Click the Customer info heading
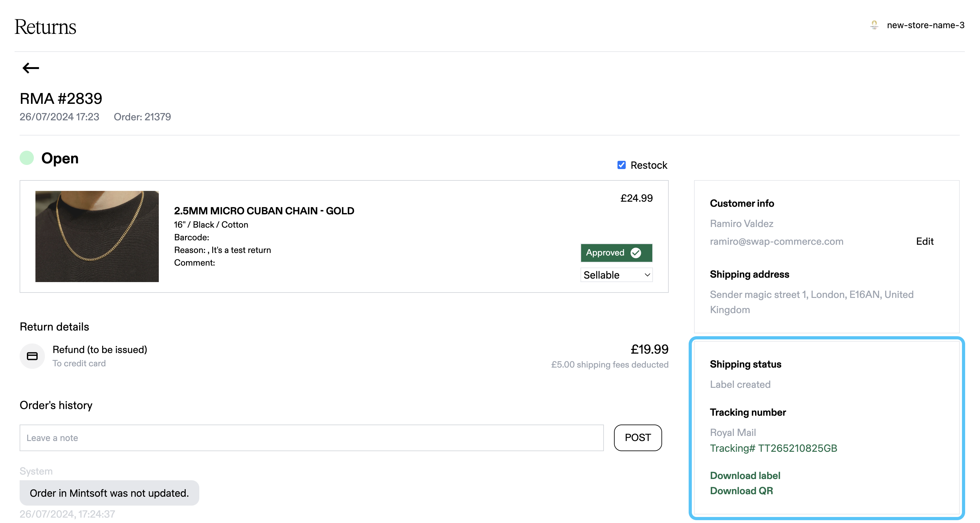Image resolution: width=980 pixels, height=523 pixels. click(x=742, y=203)
